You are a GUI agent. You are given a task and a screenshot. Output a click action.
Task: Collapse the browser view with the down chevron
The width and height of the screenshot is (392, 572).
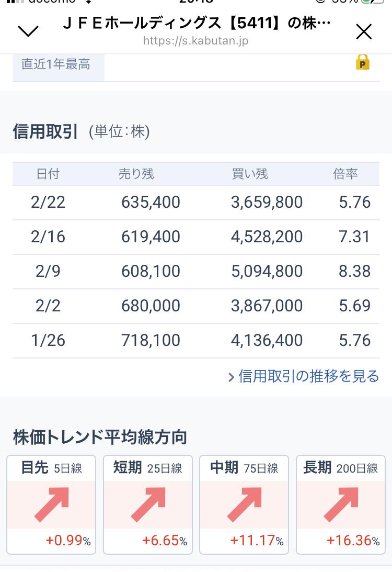point(28,31)
